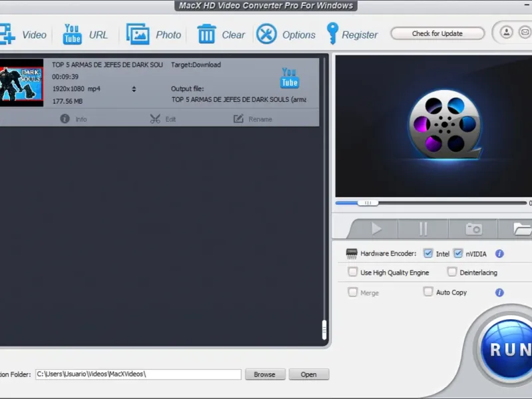Check the Merge checkbox
The image size is (532, 399).
[353, 292]
